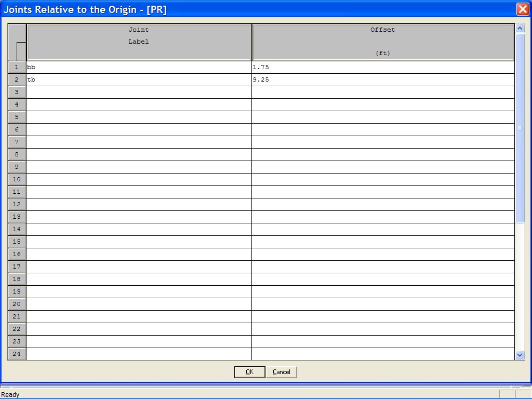Click the empty Offset cell in row 11
Image resolution: width=532 pixels, height=399 pixels.
coord(383,192)
